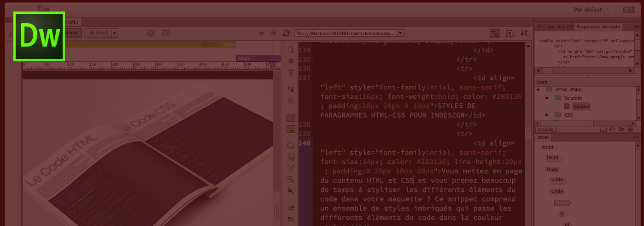Open the DOM panel options menu

[637, 137]
